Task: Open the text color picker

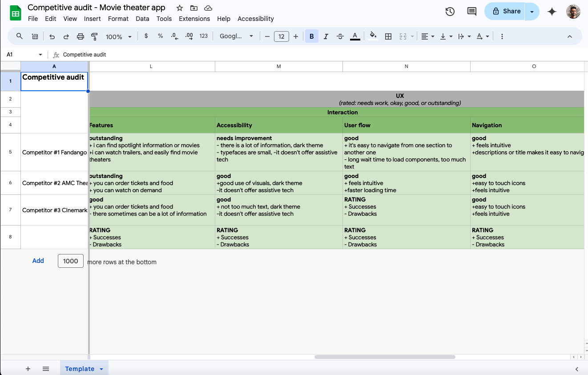Action: coord(355,36)
